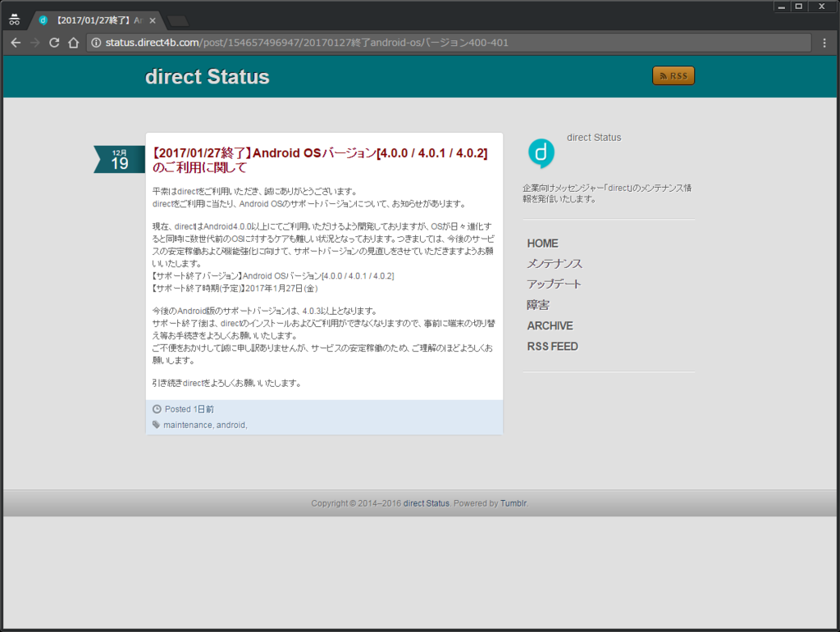This screenshot has width=840, height=632.
Task: Go back with the browser back arrow
Action: pyautogui.click(x=16, y=43)
